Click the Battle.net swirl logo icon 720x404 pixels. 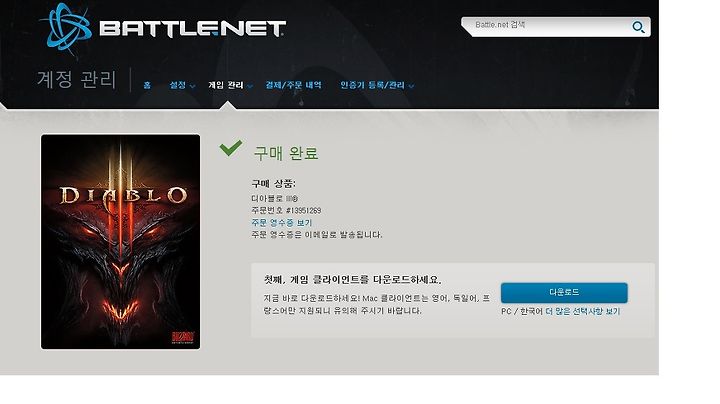67,28
